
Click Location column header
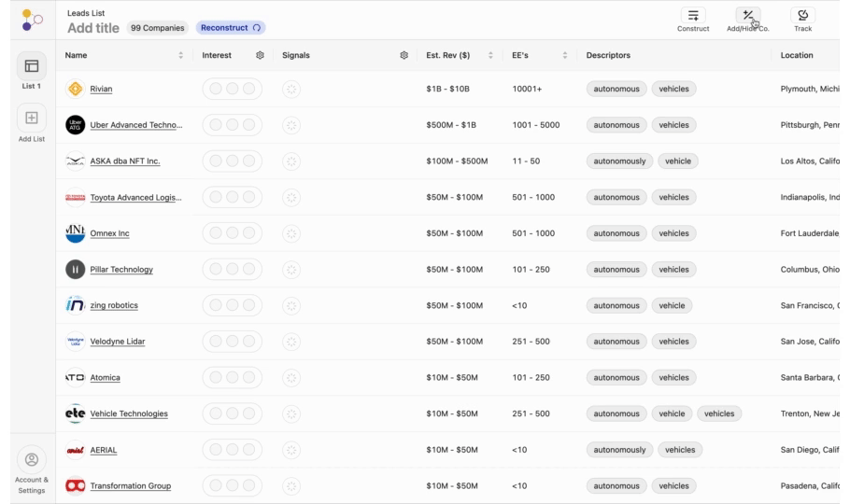tap(797, 55)
